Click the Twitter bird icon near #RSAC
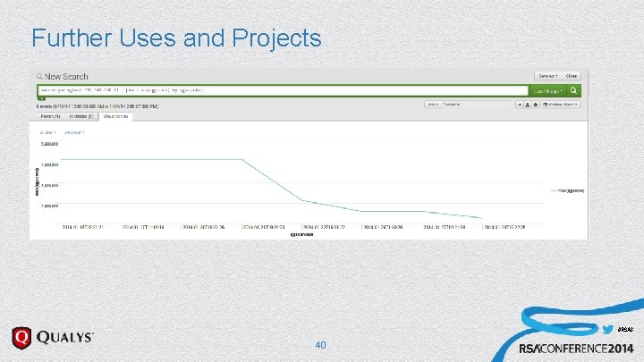 608,329
